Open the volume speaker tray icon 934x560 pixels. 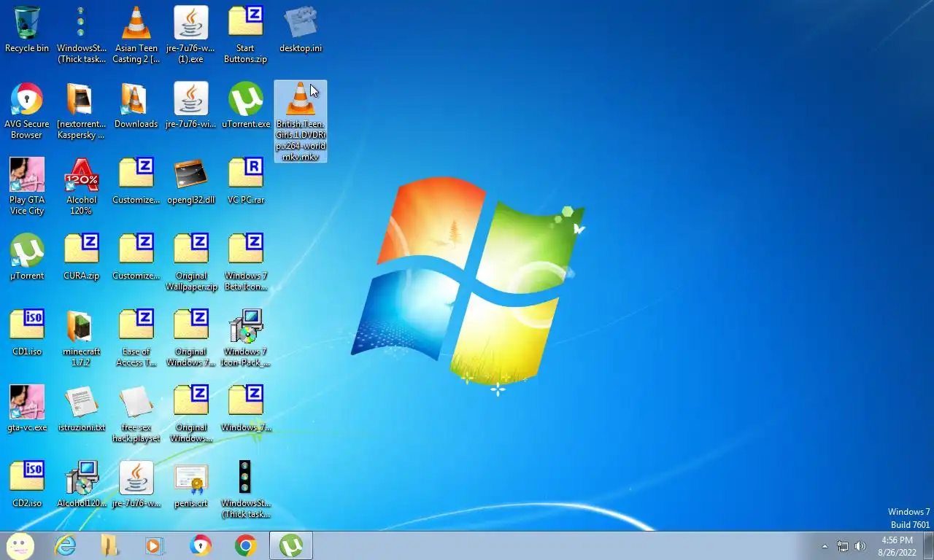coord(860,546)
